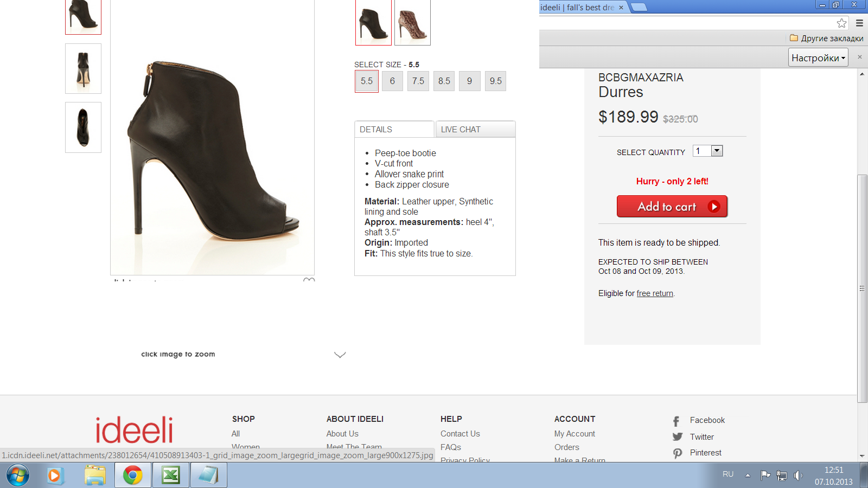Select the Details tab

pyautogui.click(x=394, y=130)
